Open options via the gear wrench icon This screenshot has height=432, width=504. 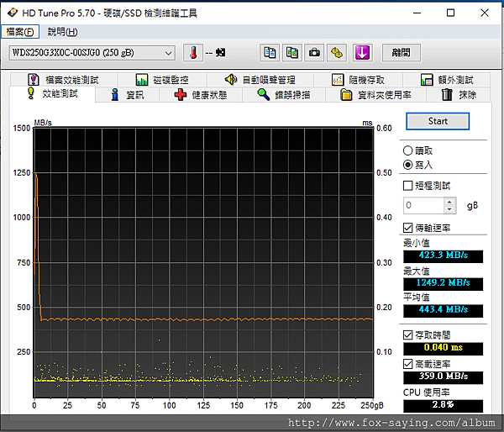[x=337, y=53]
